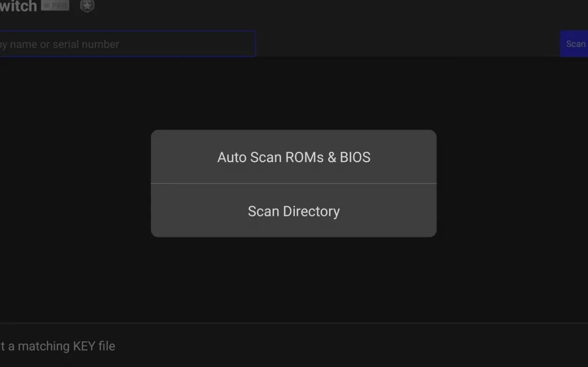Select Scan Directory from the popup
The width and height of the screenshot is (588, 367).
point(293,211)
